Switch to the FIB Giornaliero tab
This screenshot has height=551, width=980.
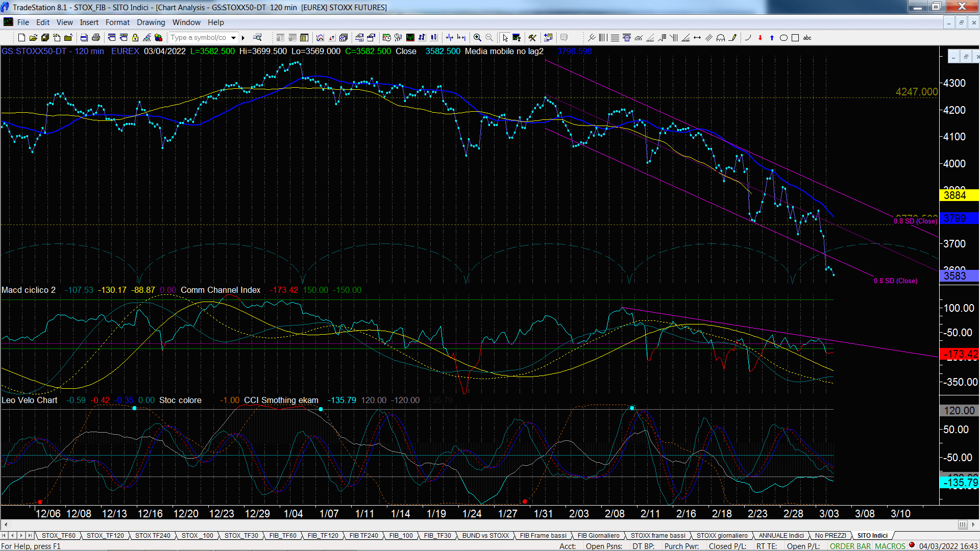click(598, 535)
